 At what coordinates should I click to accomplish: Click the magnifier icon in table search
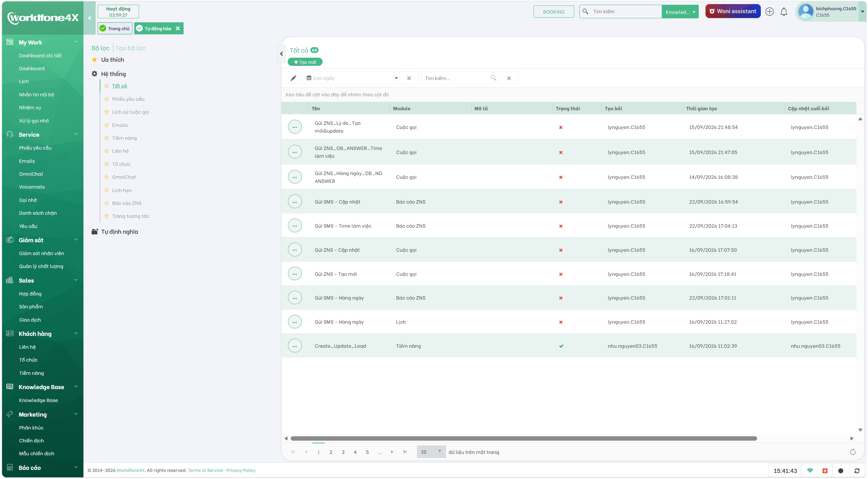pyautogui.click(x=494, y=78)
